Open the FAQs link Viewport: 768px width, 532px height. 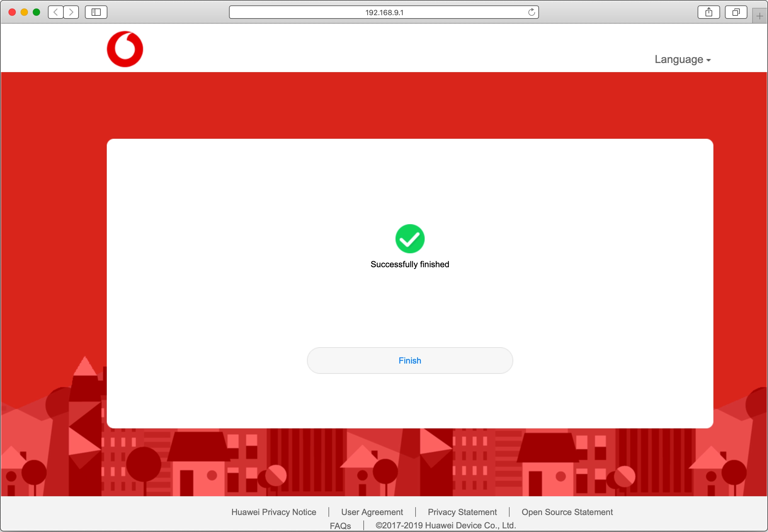click(340, 526)
